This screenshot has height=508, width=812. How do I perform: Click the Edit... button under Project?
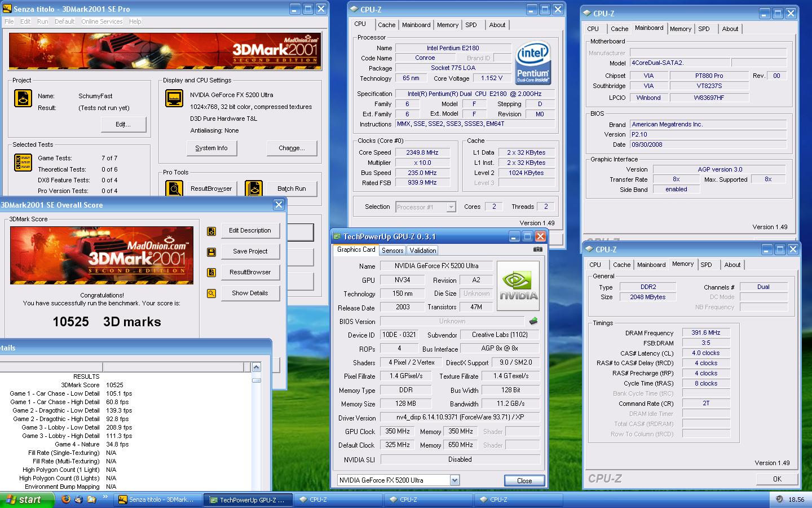tap(123, 124)
